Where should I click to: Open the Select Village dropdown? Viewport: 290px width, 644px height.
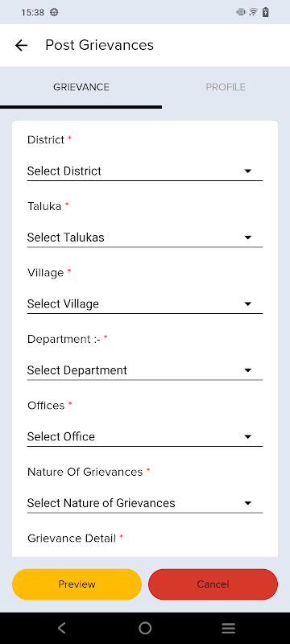144,304
